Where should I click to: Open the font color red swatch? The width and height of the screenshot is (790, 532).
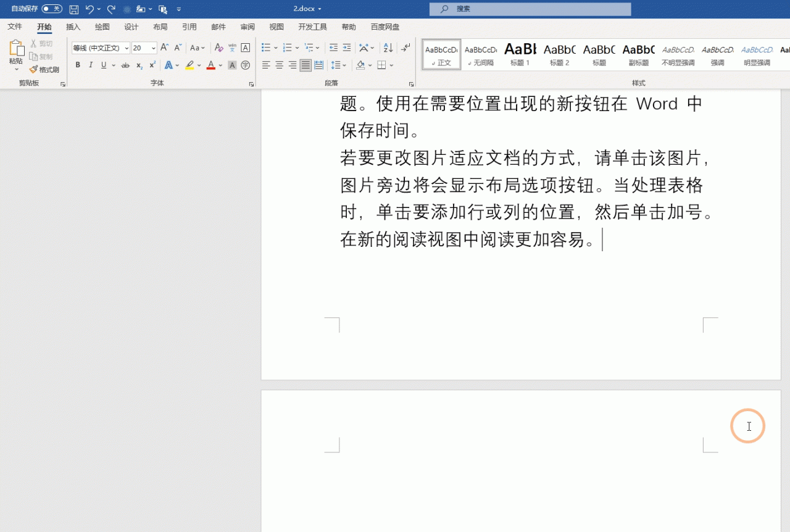tap(210, 65)
